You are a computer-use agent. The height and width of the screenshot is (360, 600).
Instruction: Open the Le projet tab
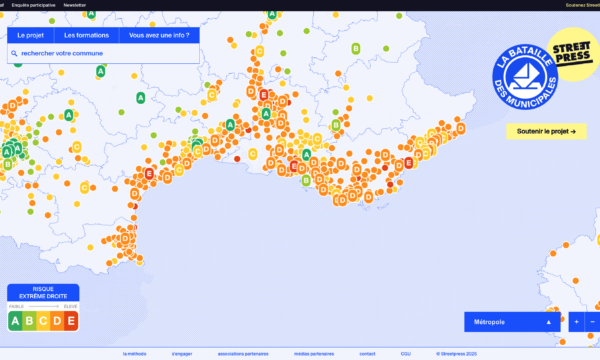31,35
